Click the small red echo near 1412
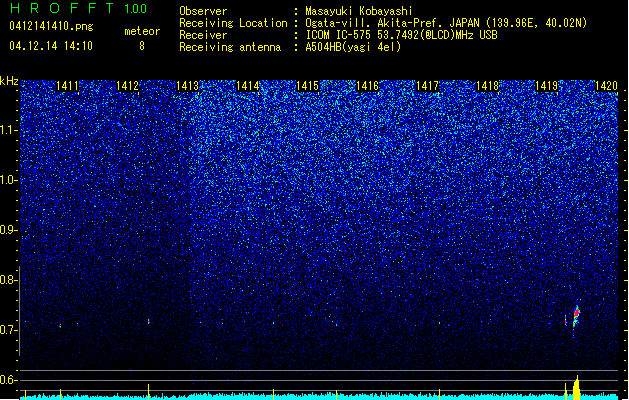The image size is (629, 400). tap(149, 321)
